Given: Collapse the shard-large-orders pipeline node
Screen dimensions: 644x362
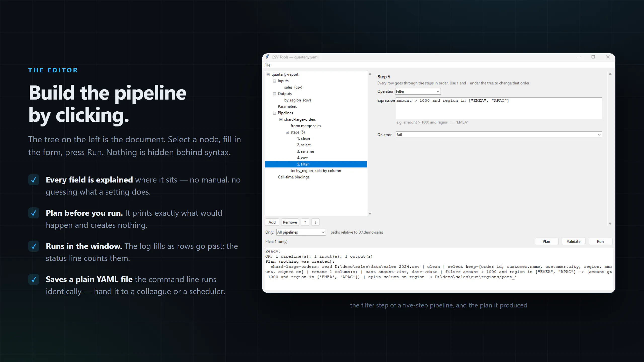Looking at the screenshot, I should point(281,119).
